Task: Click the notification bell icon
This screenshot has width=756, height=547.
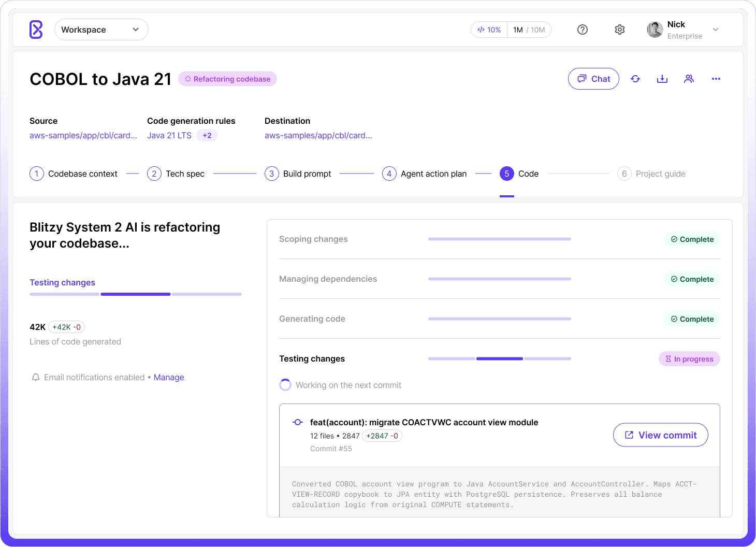Action: (36, 378)
